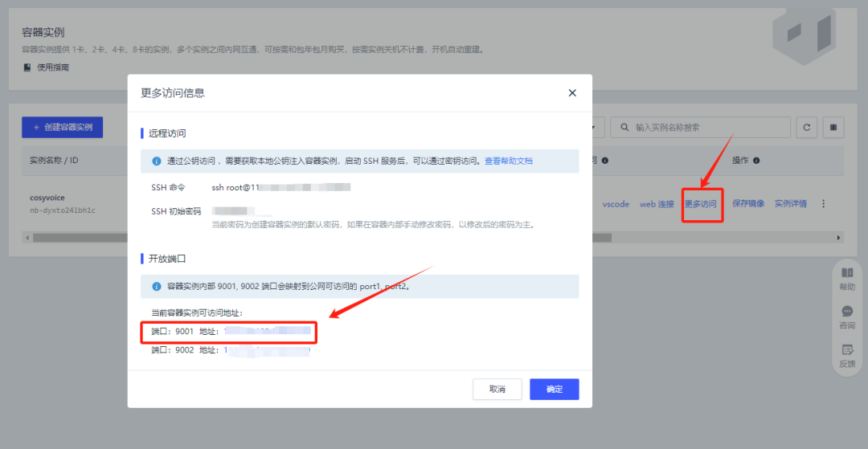Screen dimensions: 868x449
Task: Refresh the instance list
Action: point(807,127)
